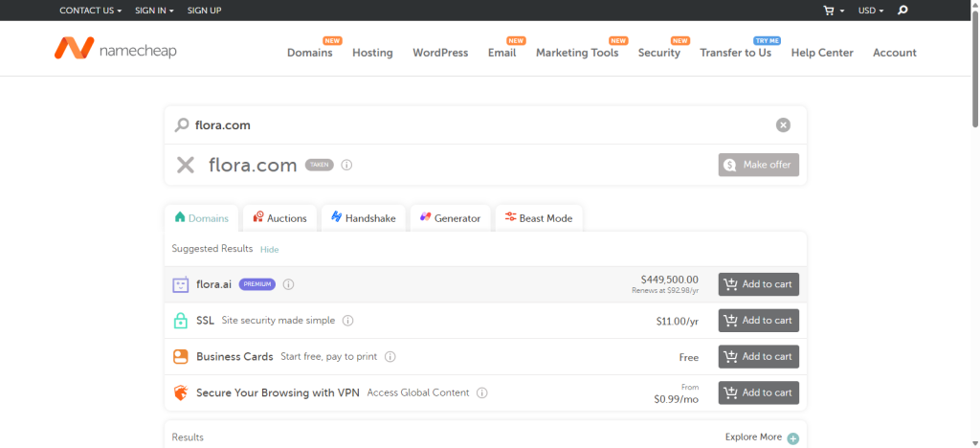980x448 pixels.
Task: Open the shopping cart icon
Action: coord(829,11)
